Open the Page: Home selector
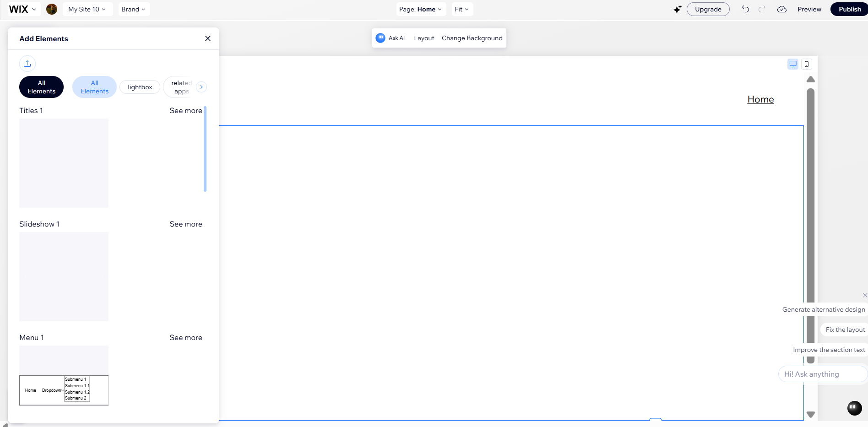The height and width of the screenshot is (427, 868). pyautogui.click(x=420, y=9)
